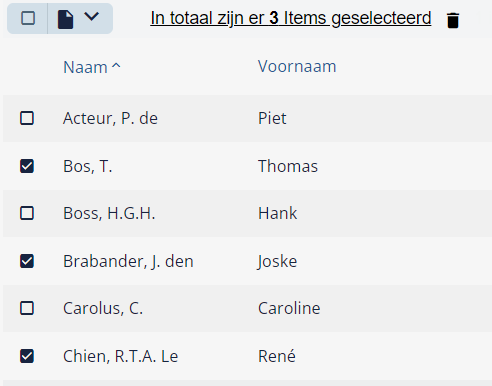Image resolution: width=492 pixels, height=386 pixels.
Task: Click the document file icon
Action: (x=65, y=19)
